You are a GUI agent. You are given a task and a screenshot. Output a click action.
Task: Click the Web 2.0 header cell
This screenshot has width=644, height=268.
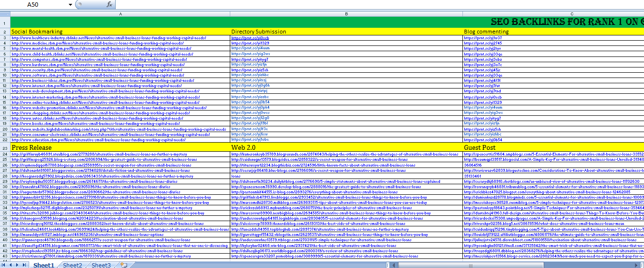[346, 147]
